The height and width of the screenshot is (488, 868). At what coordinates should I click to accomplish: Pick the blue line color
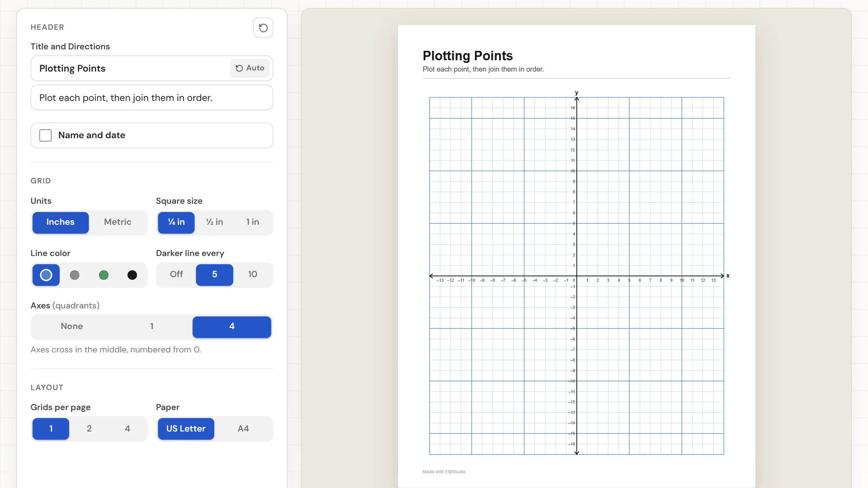(x=46, y=275)
